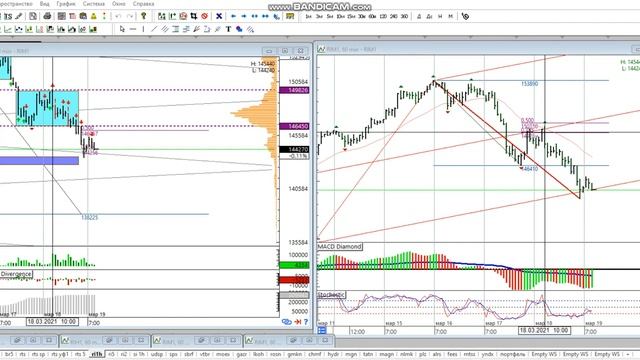
Task: Click the blue horizontal rectangle on left chart
Action: [39, 161]
